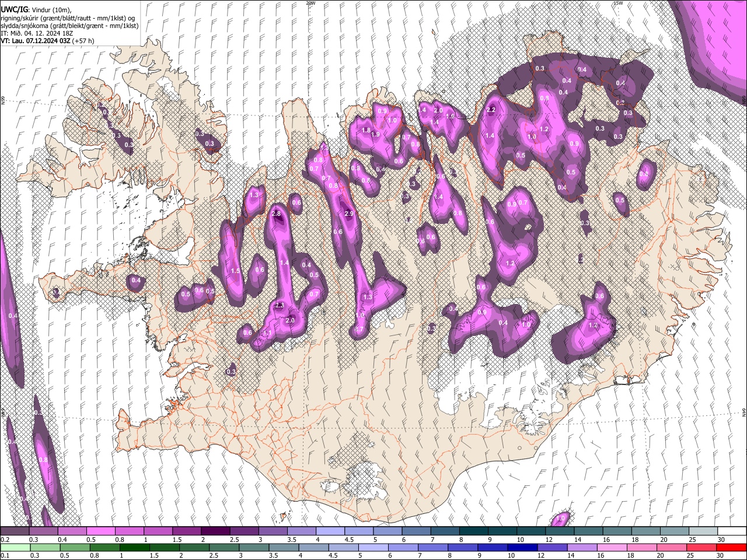
Task: Click the upper scale swatch between 4 and 4.5
Action: point(330,531)
